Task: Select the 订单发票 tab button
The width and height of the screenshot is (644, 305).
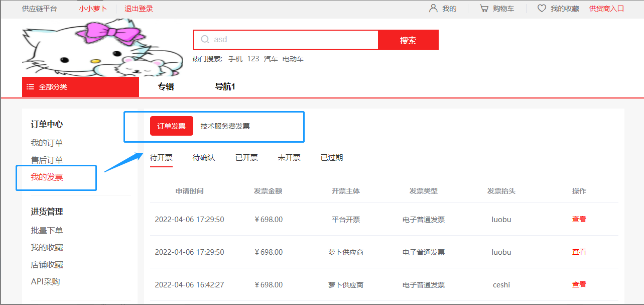Action: [x=171, y=126]
